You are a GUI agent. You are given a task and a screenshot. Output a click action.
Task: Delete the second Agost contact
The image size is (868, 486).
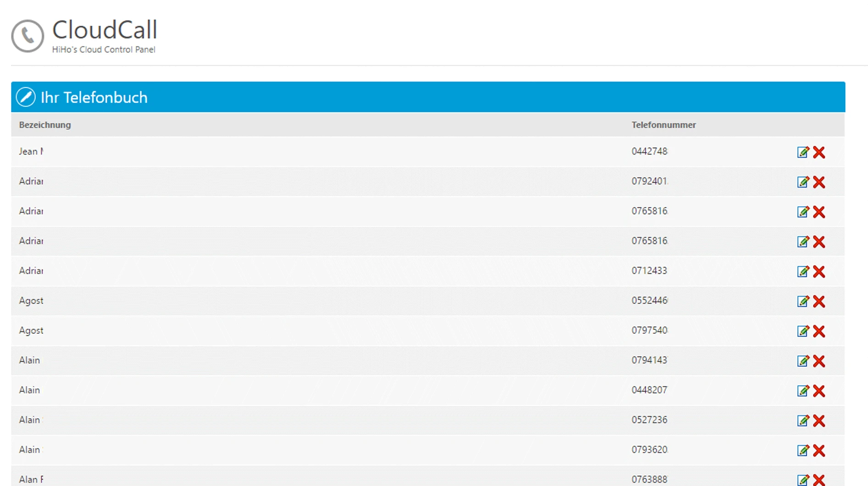[x=819, y=331]
